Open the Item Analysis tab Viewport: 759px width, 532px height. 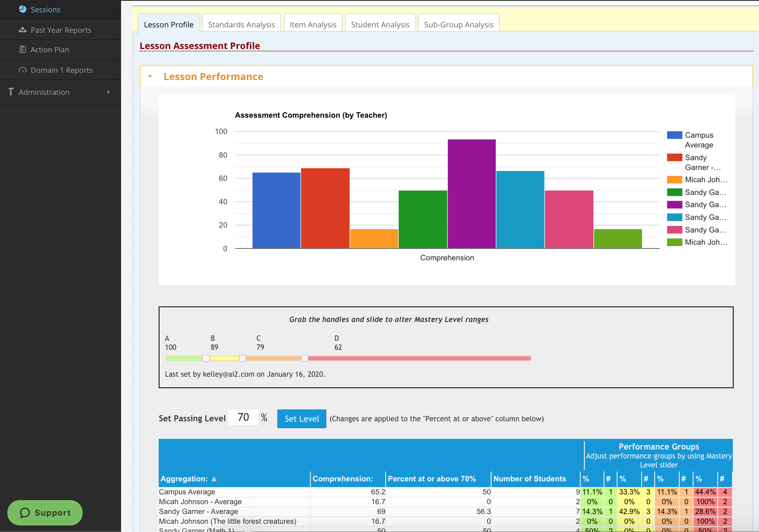click(x=313, y=25)
